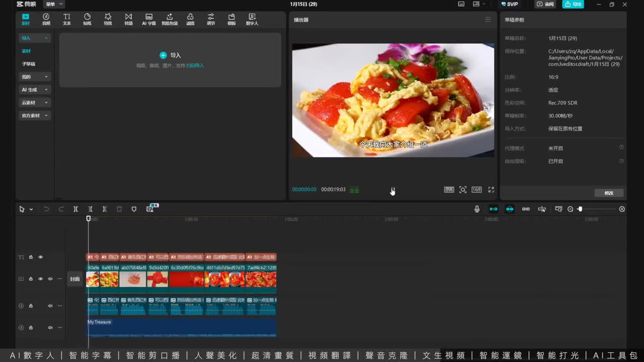Select 子草稿 in the left sidebar
The image size is (644, 362).
pyautogui.click(x=29, y=64)
